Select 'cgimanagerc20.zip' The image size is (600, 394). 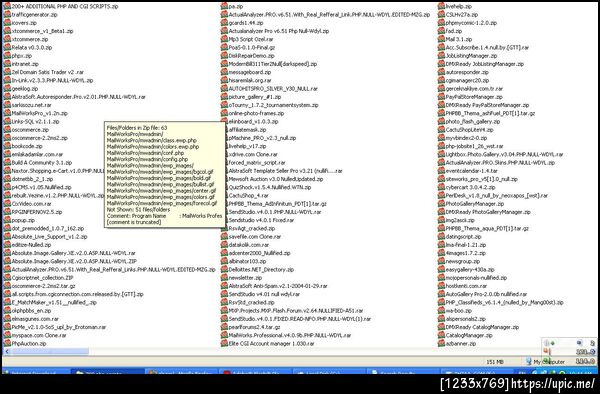467,81
